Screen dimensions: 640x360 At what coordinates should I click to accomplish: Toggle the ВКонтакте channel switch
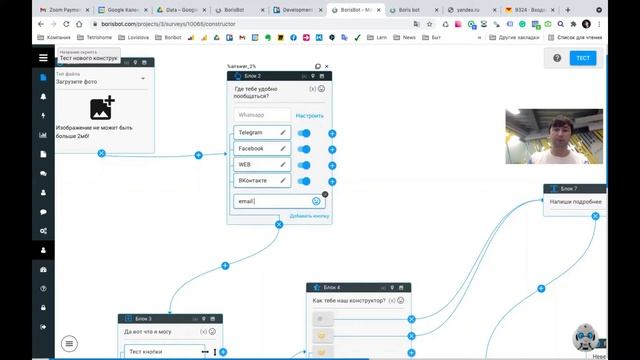[304, 181]
